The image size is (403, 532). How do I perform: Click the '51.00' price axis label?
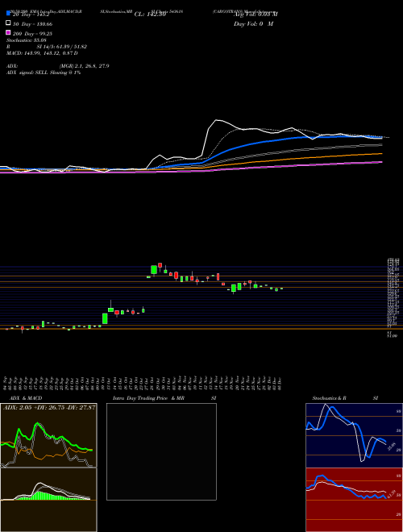(392, 336)
